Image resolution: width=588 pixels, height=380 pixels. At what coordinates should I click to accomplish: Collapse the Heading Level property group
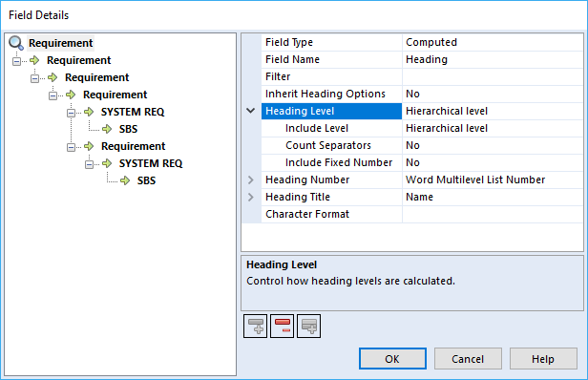(x=250, y=111)
